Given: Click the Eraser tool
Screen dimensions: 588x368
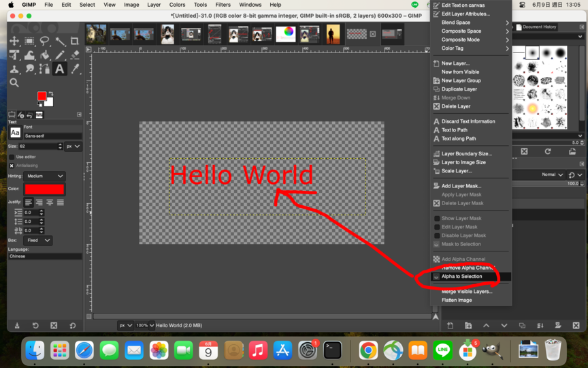Looking at the screenshot, I should point(75,55).
